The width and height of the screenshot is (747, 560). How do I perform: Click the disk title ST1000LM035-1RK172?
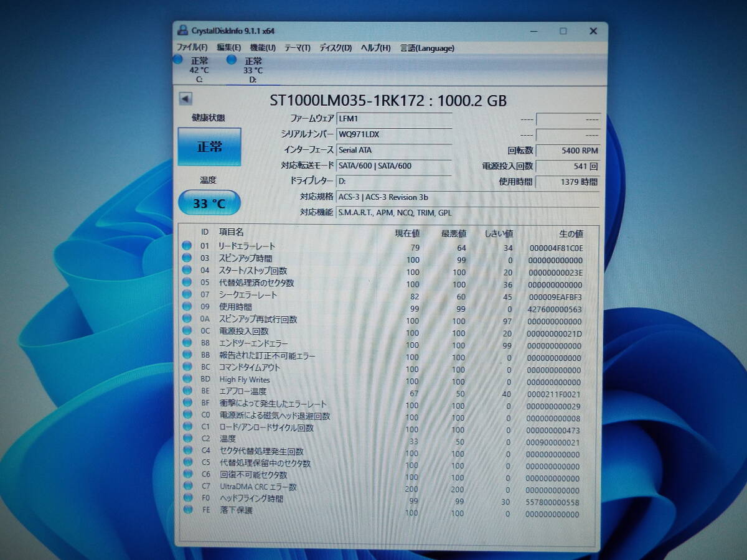click(x=347, y=100)
